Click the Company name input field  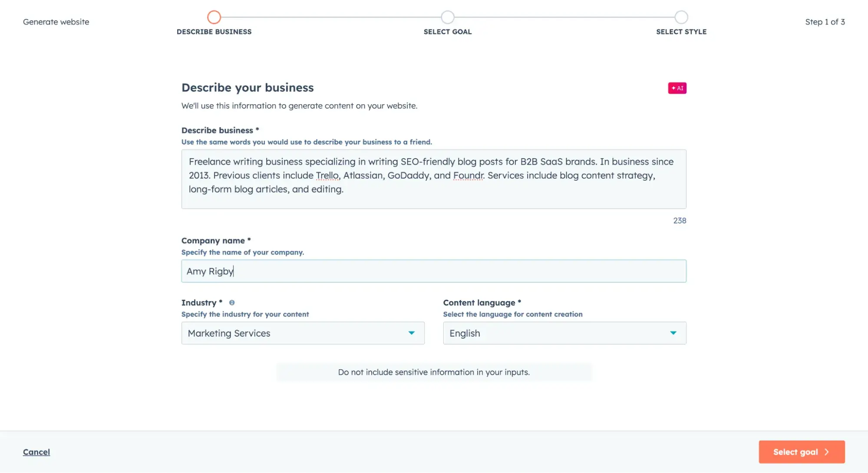pos(433,271)
